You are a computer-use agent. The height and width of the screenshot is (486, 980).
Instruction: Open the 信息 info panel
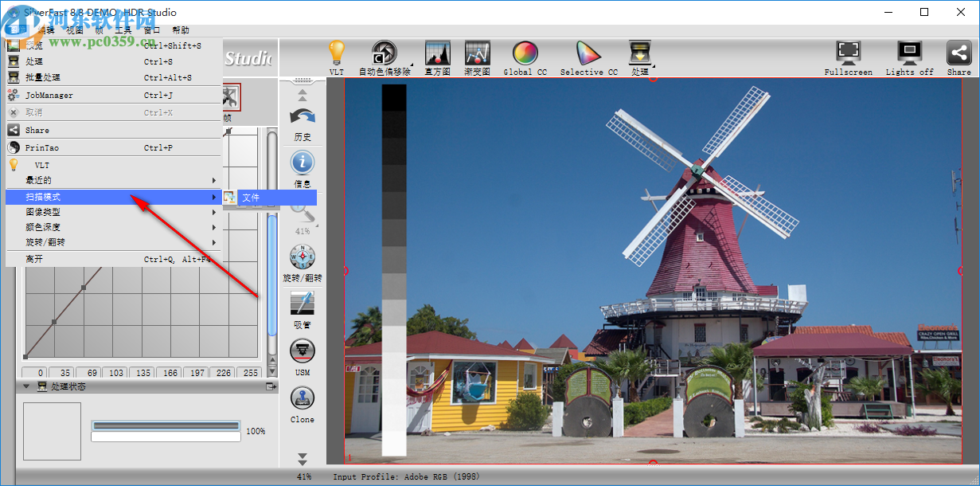click(303, 163)
